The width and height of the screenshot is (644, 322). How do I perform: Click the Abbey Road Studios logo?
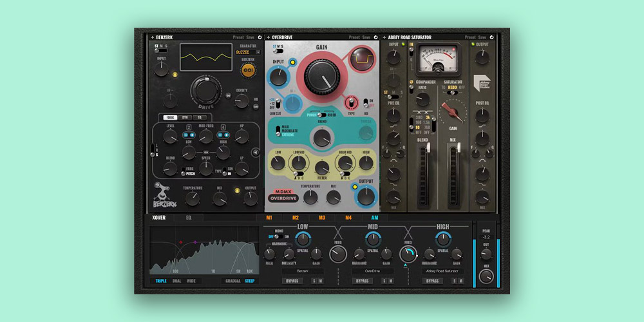482,83
